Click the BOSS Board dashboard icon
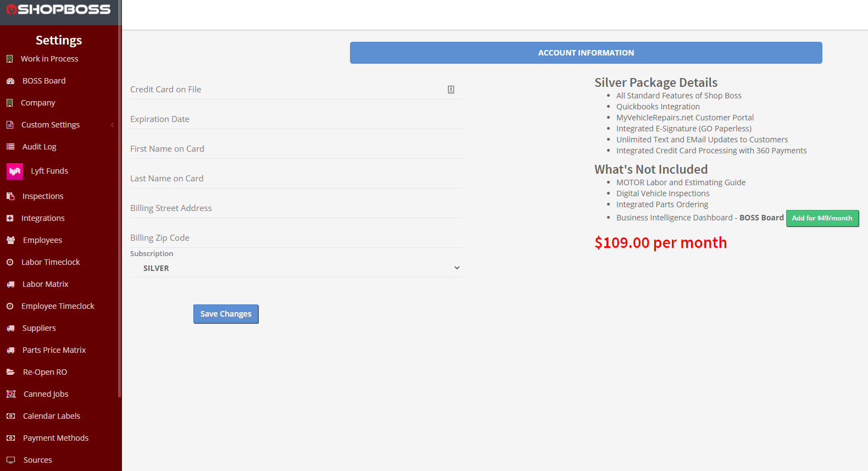 (10, 81)
